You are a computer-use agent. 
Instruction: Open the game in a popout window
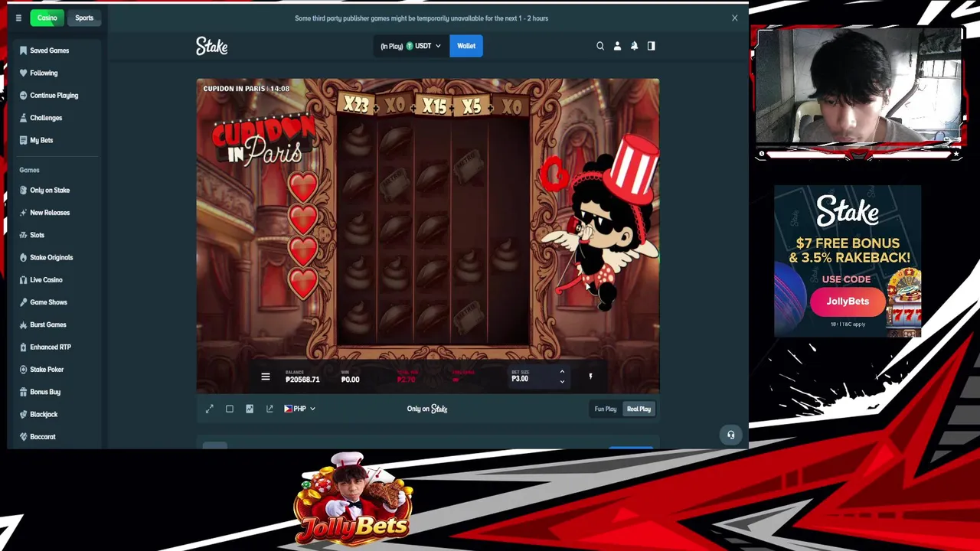point(269,409)
